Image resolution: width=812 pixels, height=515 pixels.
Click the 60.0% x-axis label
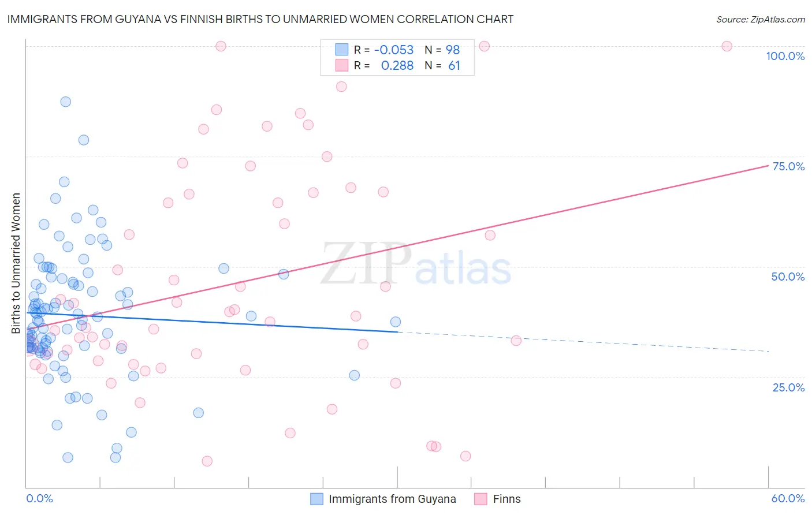point(788,498)
